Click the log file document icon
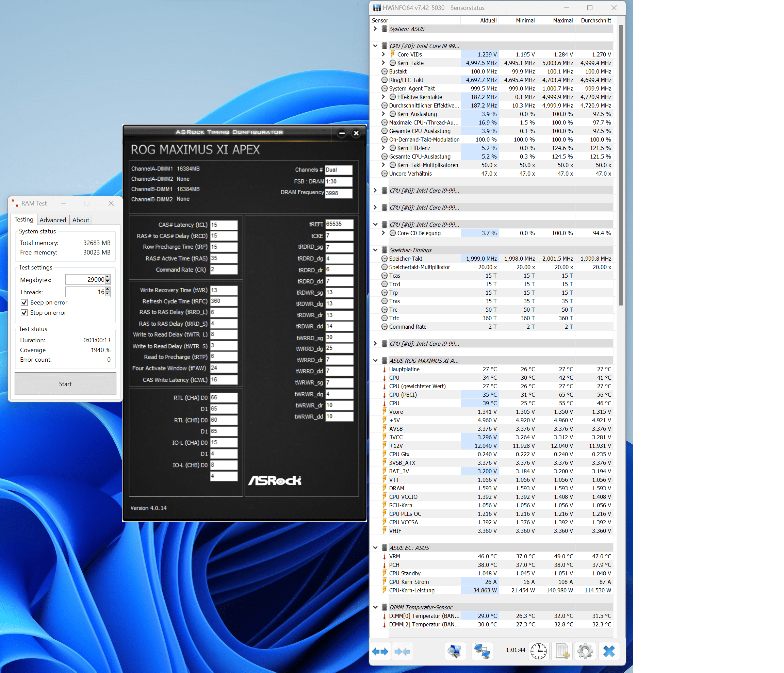The width and height of the screenshot is (784, 673). point(562,652)
